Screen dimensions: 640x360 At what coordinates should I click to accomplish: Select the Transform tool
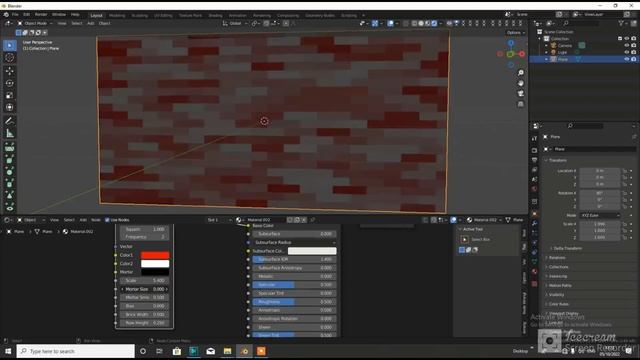(10, 107)
